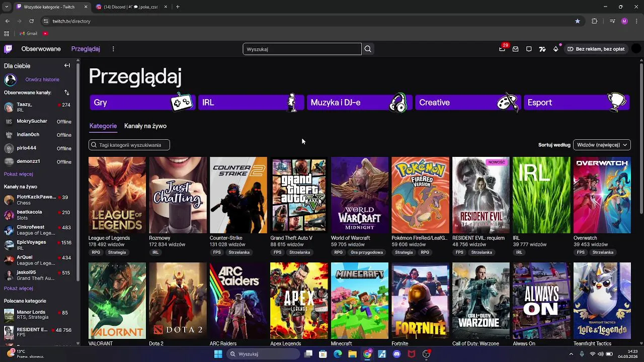Open Microsoft Store from taskbar
644x362 pixels.
click(x=323, y=354)
